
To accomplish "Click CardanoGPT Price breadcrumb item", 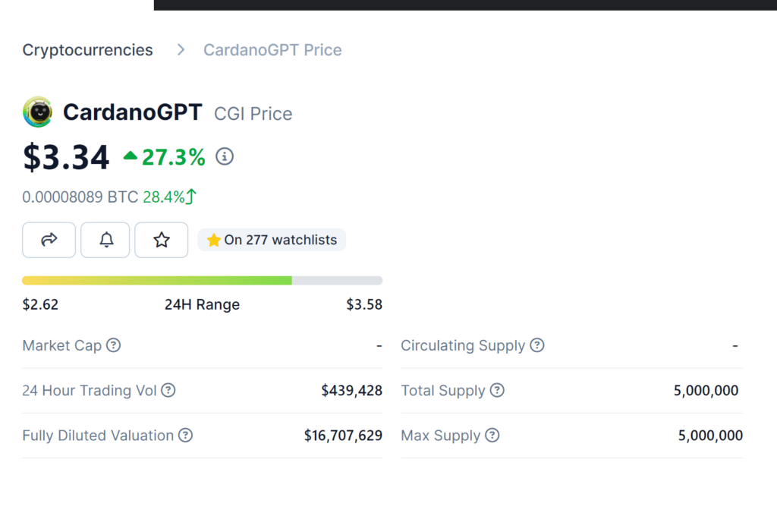I will (272, 50).
